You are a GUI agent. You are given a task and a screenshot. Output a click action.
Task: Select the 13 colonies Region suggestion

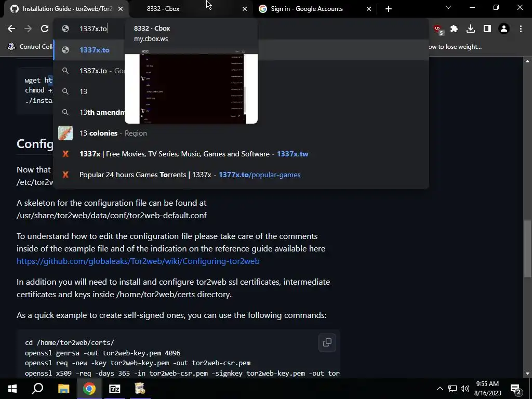[x=241, y=133]
